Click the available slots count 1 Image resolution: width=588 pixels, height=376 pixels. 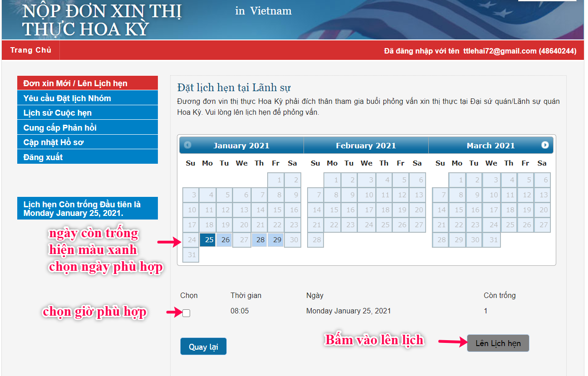[x=485, y=311]
